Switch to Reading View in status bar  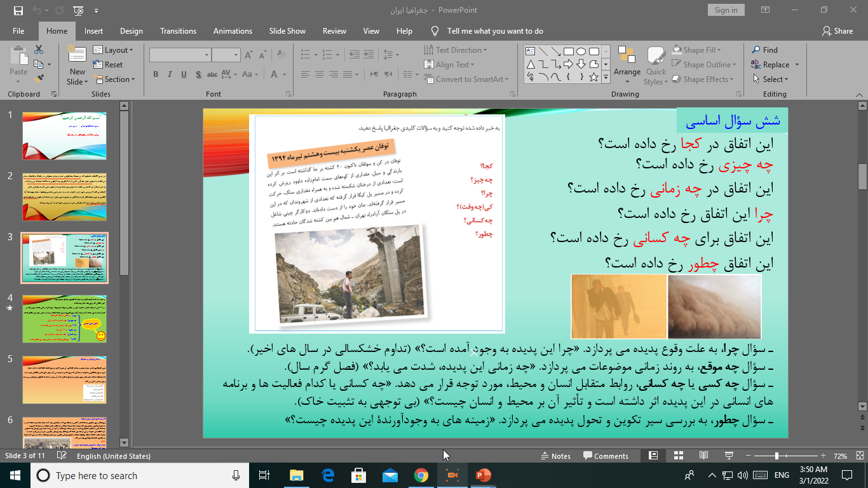coord(703,456)
